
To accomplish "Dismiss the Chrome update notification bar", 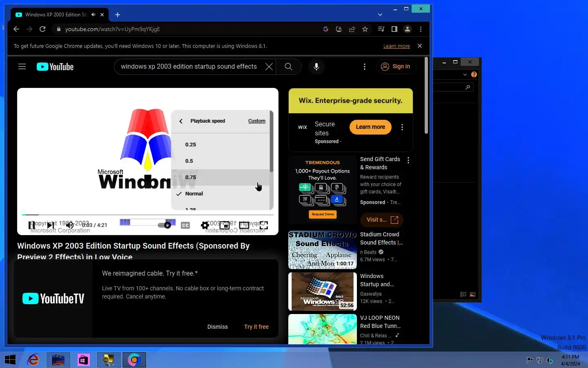I will (x=420, y=46).
